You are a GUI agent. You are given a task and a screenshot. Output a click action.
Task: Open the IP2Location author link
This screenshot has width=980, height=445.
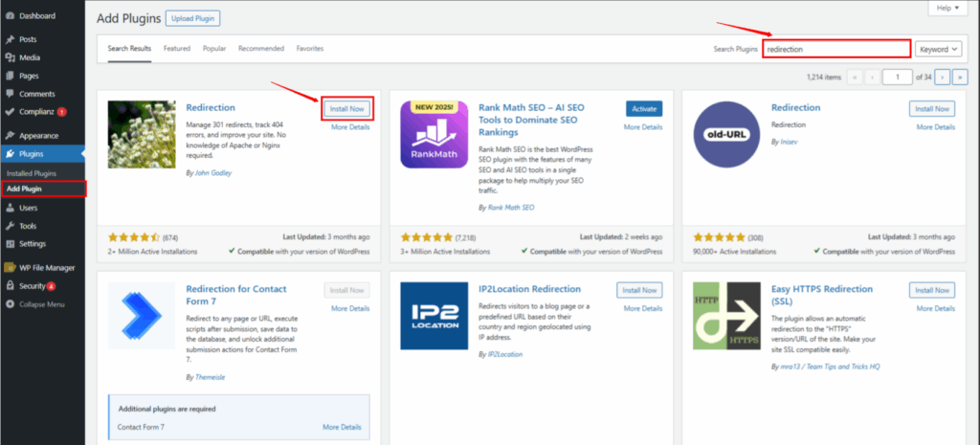pos(504,354)
